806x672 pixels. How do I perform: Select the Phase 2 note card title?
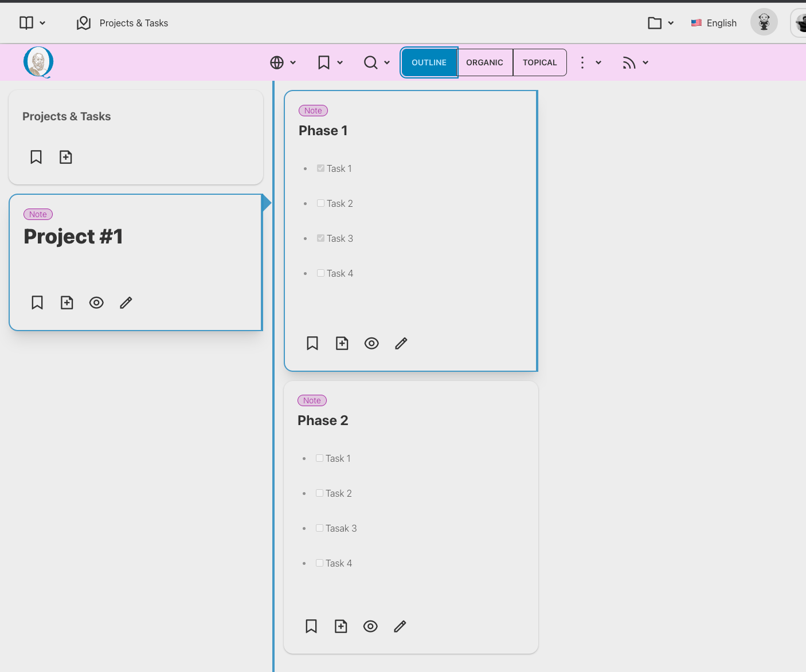323,421
